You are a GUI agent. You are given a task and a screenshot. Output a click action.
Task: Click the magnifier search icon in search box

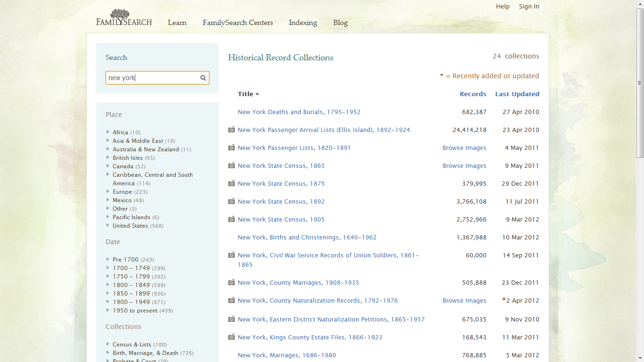click(x=203, y=78)
